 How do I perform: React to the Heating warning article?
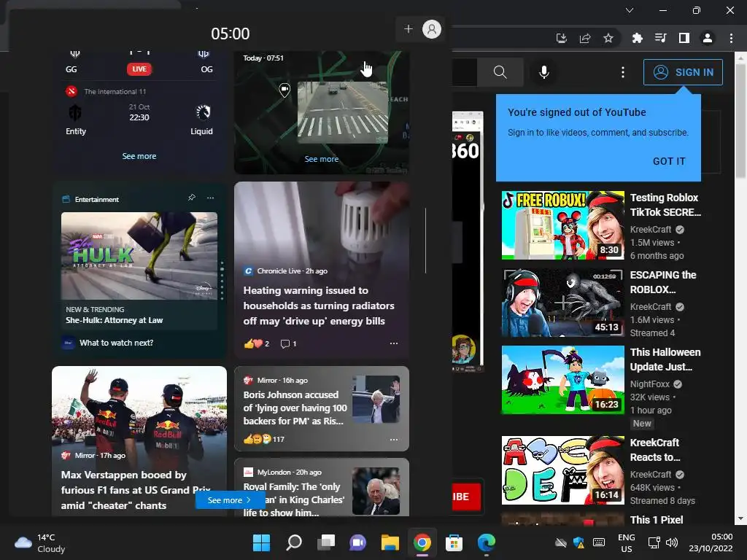256,343
